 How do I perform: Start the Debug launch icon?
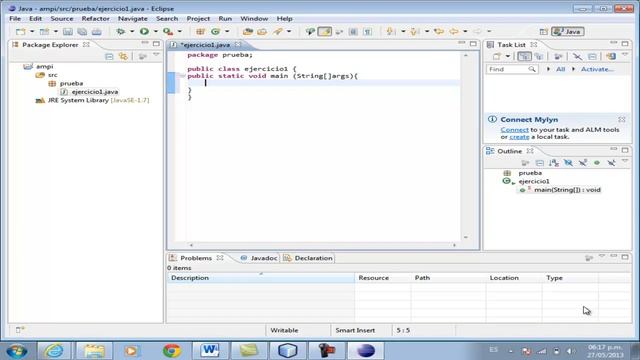[121, 31]
